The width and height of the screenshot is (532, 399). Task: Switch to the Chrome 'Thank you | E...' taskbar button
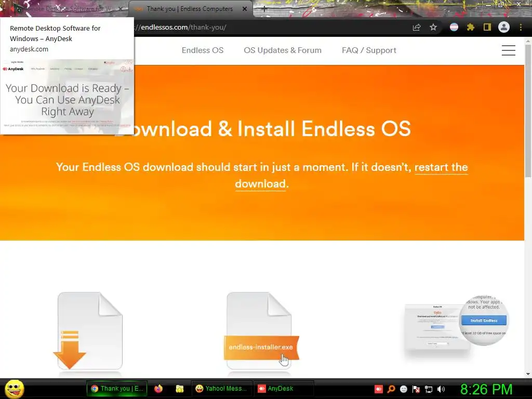coord(117,389)
